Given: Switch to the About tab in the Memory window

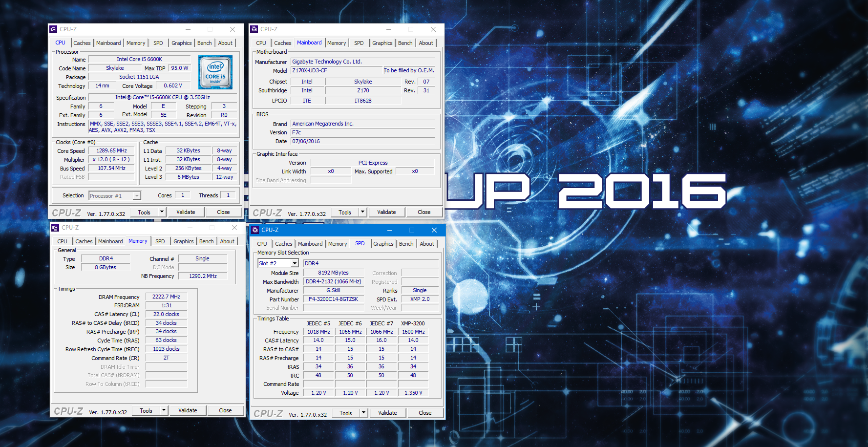Looking at the screenshot, I should [x=227, y=241].
